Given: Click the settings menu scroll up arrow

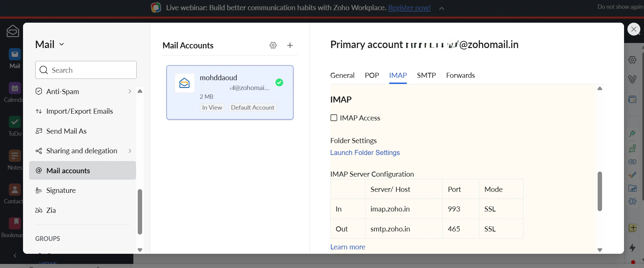Looking at the screenshot, I should [140, 91].
